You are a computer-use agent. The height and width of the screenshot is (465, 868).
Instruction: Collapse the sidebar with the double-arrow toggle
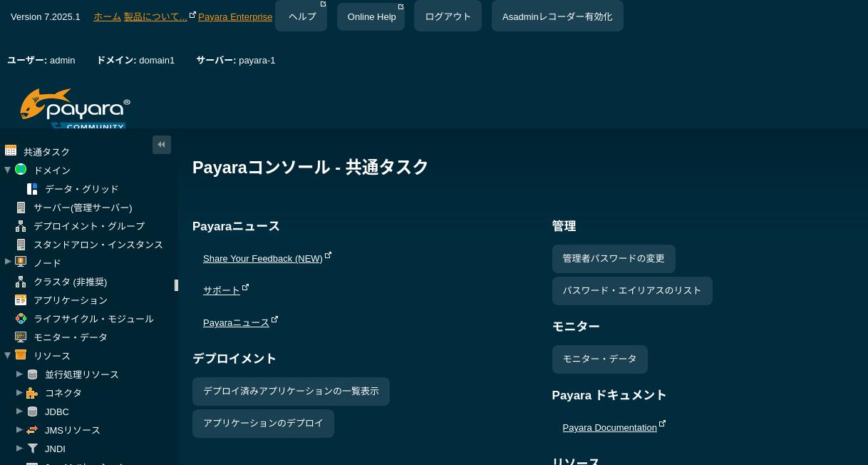162,144
